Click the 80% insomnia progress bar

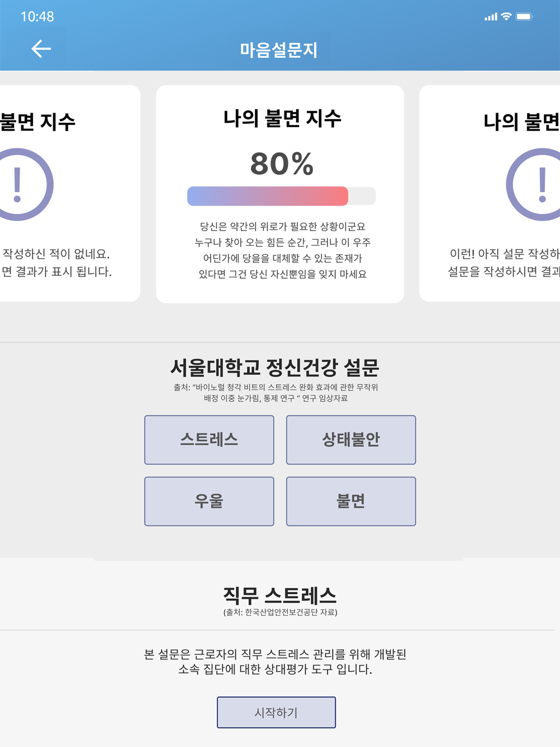[x=281, y=196]
